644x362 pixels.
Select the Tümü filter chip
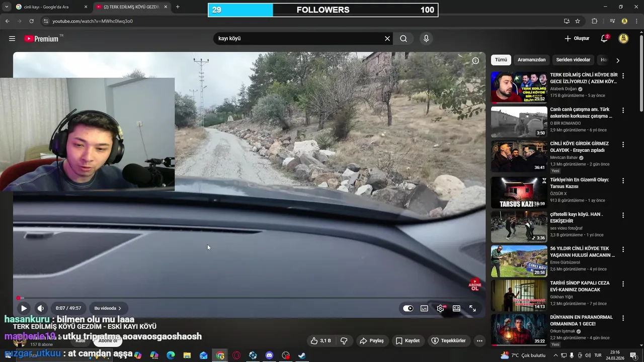[501, 60]
